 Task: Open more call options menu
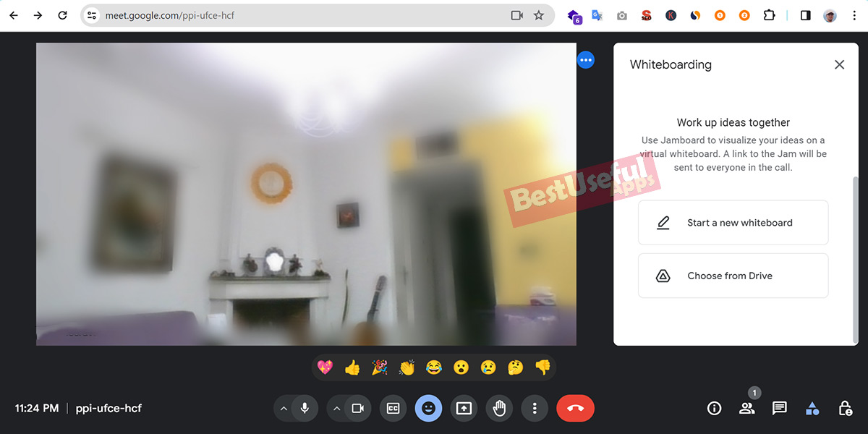[x=535, y=408]
